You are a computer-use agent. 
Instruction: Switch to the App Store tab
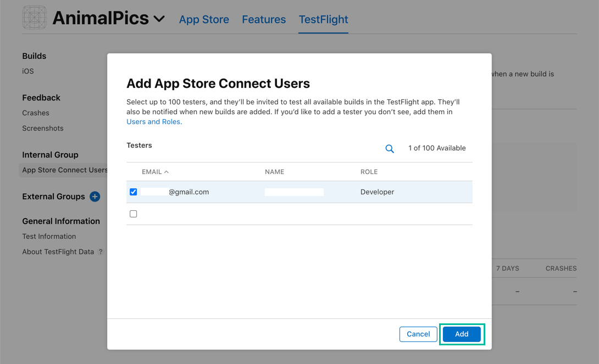[204, 19]
